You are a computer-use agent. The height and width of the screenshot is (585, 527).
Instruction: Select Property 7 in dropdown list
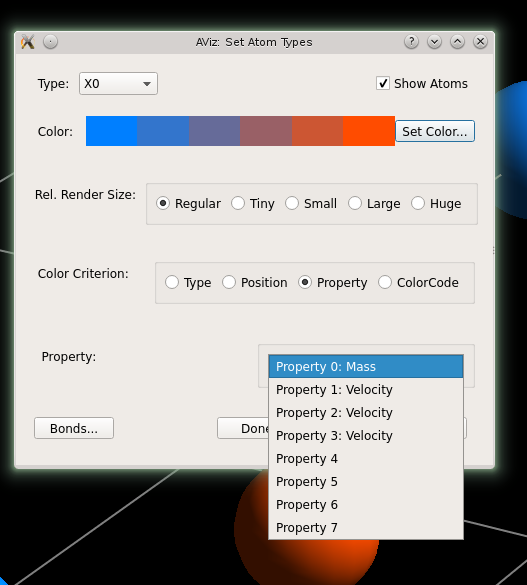tap(366, 528)
